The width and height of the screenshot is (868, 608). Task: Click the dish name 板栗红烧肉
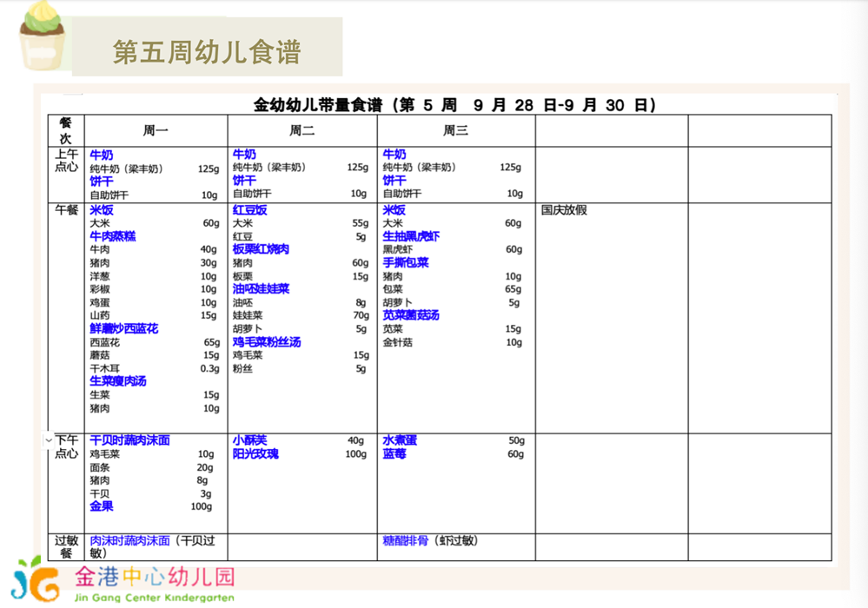pos(261,249)
